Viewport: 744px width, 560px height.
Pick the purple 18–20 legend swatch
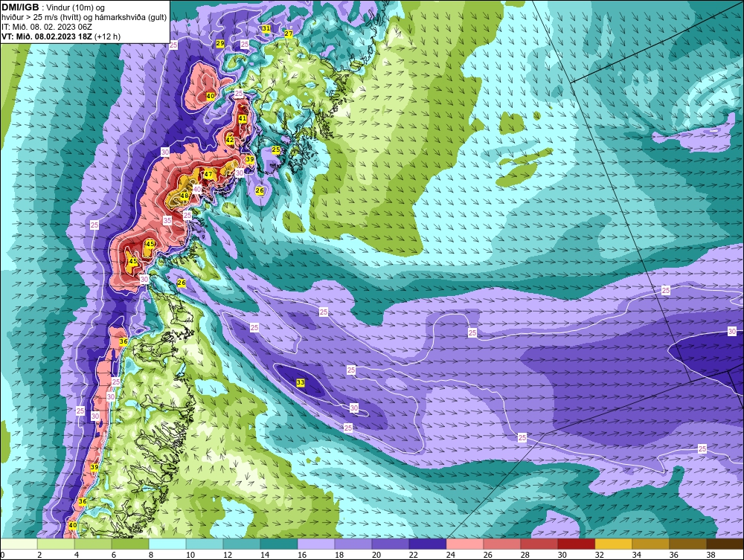click(x=353, y=544)
